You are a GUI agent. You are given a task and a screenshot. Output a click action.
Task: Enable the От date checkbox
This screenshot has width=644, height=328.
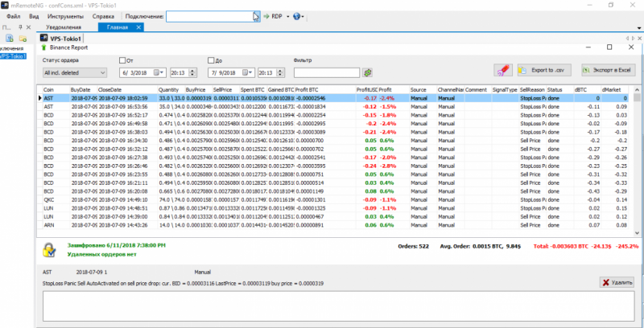point(122,59)
